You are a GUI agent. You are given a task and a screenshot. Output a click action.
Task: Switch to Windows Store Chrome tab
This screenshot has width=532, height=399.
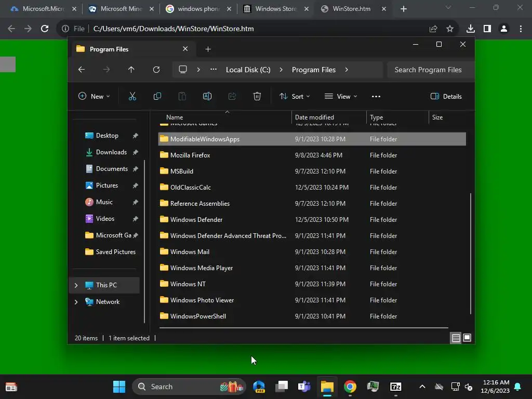tap(276, 9)
